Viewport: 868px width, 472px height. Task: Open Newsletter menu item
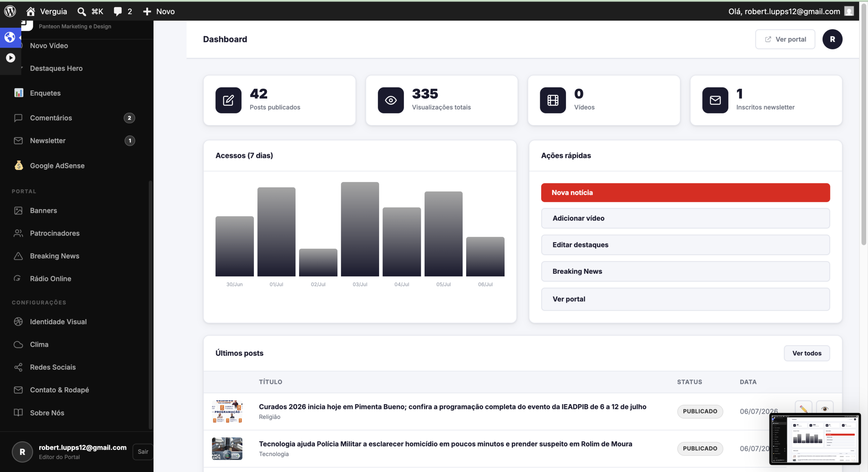[47, 140]
